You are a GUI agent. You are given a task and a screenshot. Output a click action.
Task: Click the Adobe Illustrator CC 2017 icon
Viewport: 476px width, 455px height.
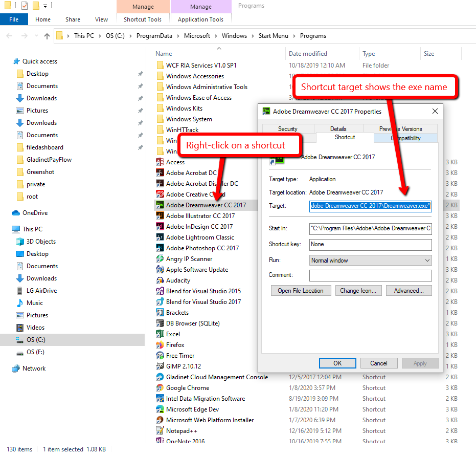pos(160,216)
